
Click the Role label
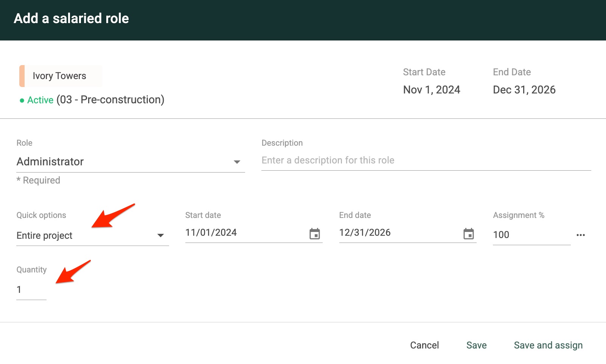(25, 143)
